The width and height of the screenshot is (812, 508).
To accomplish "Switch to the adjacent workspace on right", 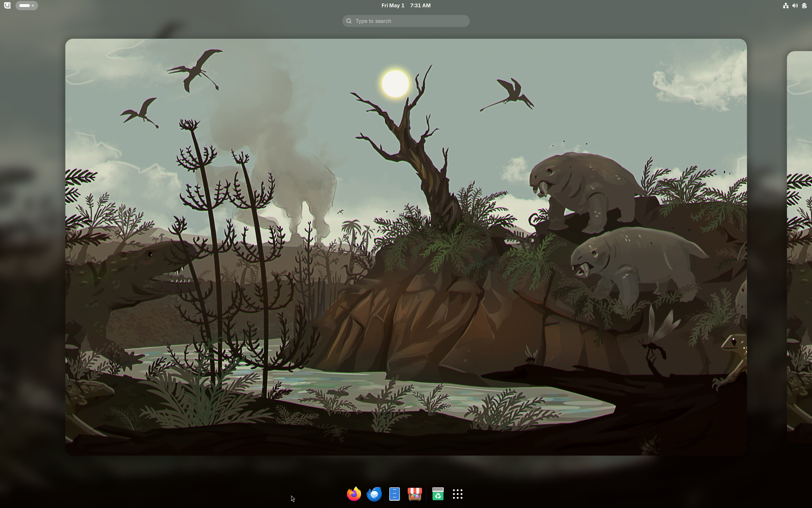I will click(x=800, y=247).
